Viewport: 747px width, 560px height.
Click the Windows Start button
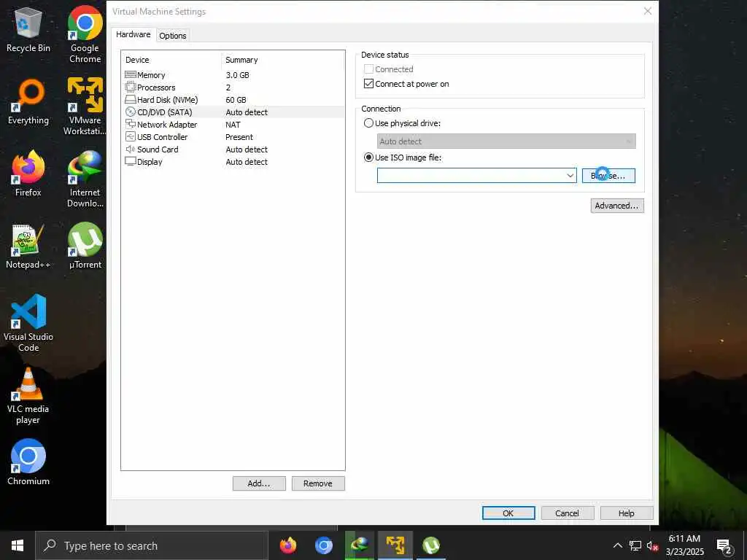click(x=18, y=545)
